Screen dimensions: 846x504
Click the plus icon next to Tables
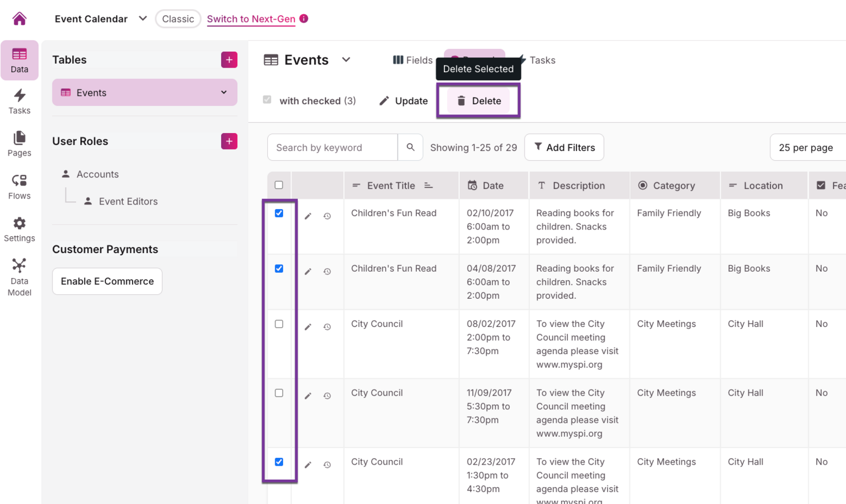[229, 60]
